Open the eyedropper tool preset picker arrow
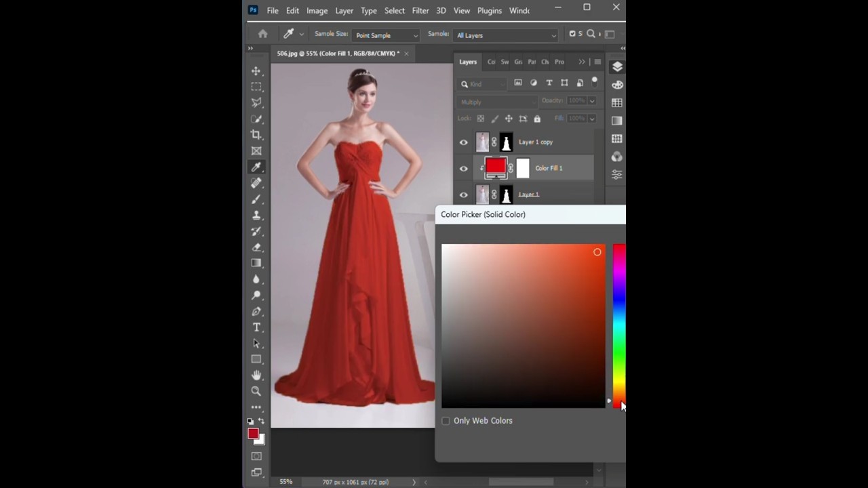Image resolution: width=868 pixels, height=488 pixels. tap(301, 34)
